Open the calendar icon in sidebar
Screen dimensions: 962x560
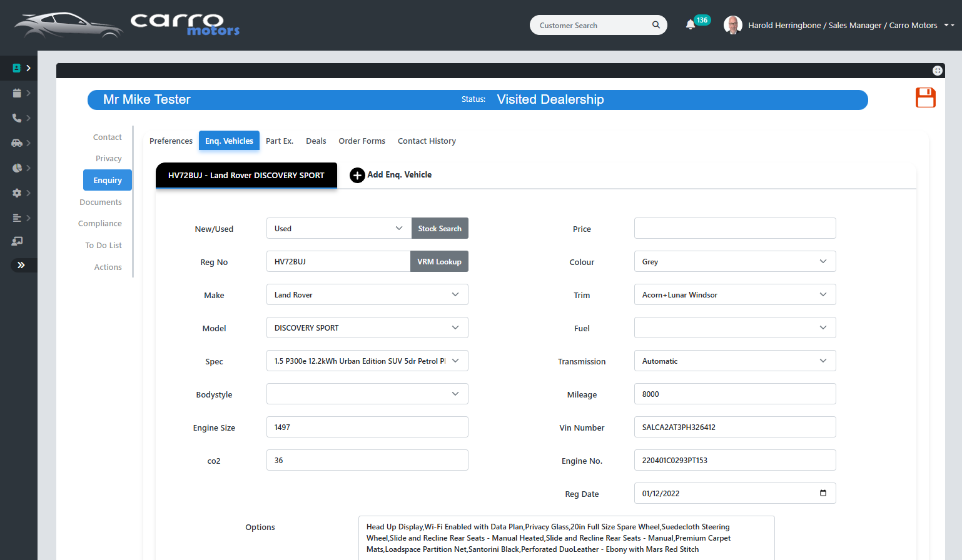coord(17,93)
